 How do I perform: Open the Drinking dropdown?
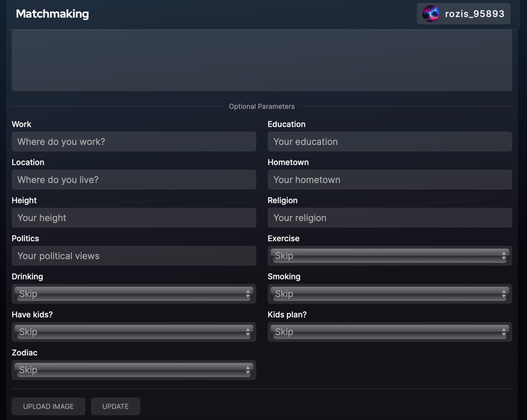point(134,294)
